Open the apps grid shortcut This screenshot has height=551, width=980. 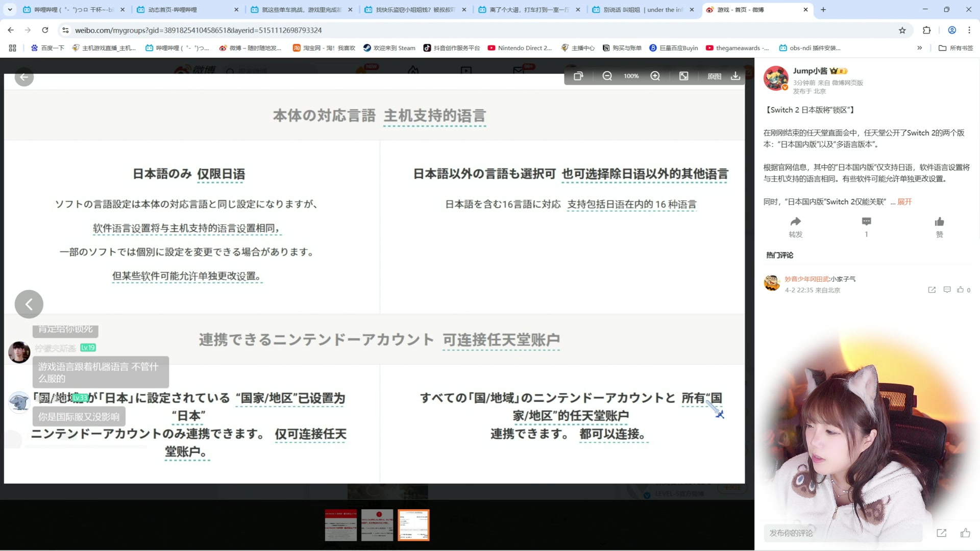point(13,48)
